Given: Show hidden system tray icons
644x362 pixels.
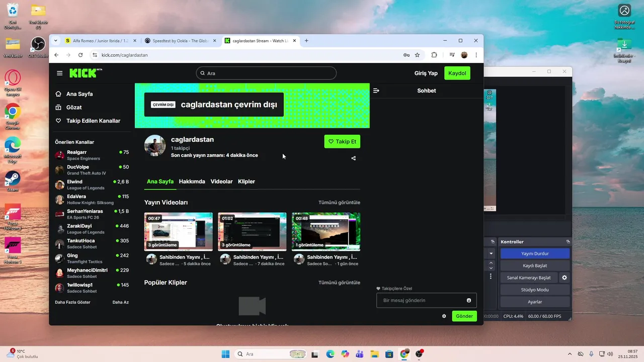Looking at the screenshot, I should coord(570,354).
